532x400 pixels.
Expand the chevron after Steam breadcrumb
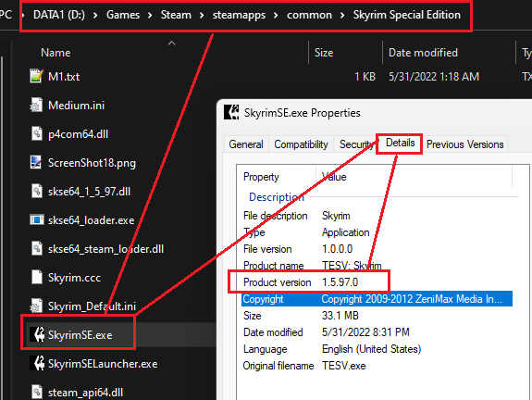(202, 15)
